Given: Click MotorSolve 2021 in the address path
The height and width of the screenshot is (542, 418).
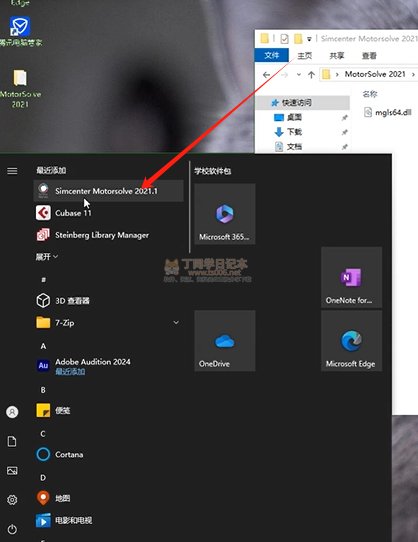Looking at the screenshot, I should [x=375, y=74].
